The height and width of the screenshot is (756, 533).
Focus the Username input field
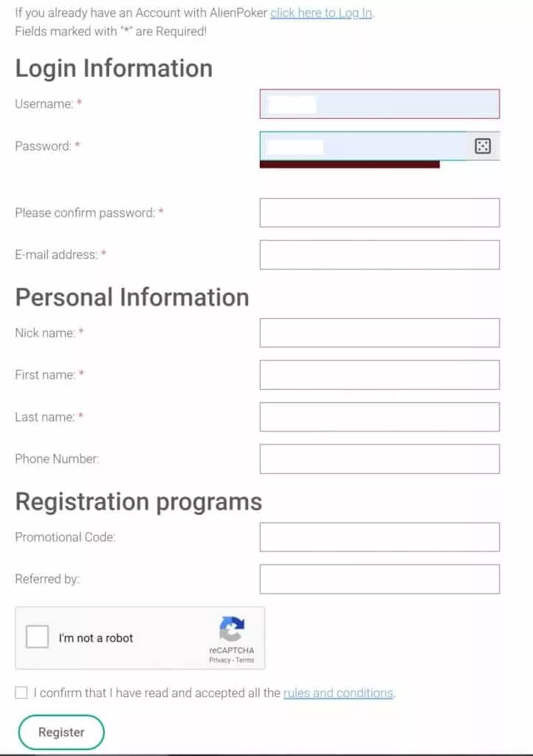pyautogui.click(x=379, y=104)
